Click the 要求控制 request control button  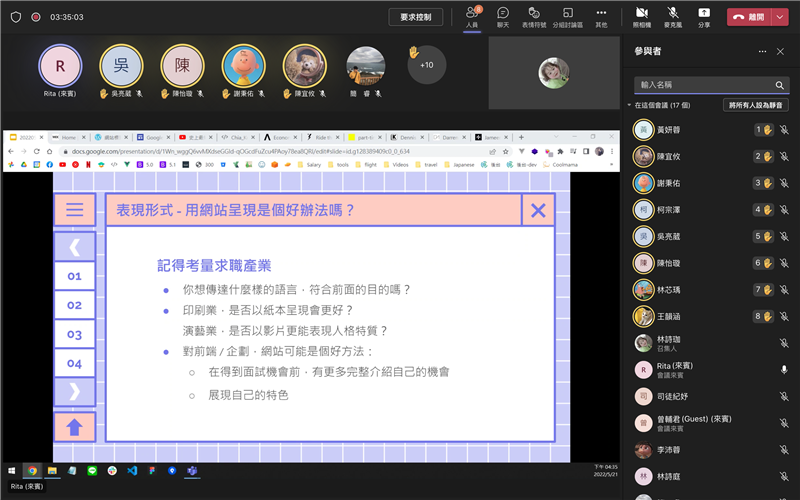(x=415, y=17)
